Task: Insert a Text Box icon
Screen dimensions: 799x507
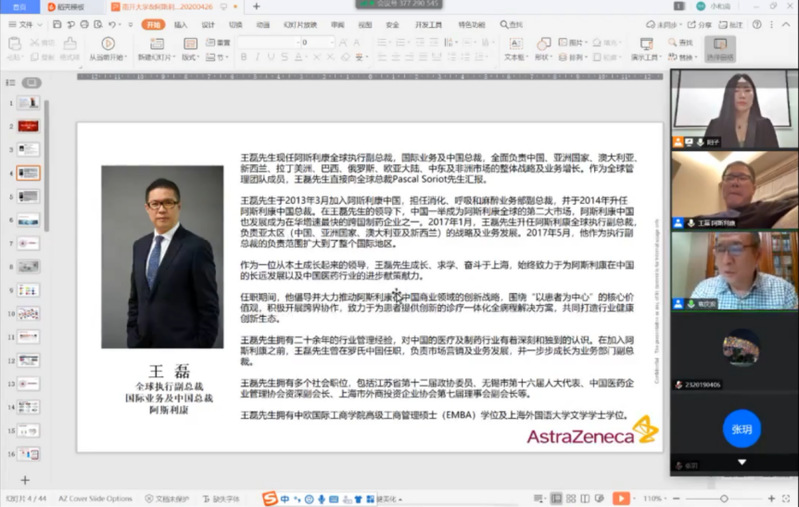Action: pyautogui.click(x=516, y=44)
